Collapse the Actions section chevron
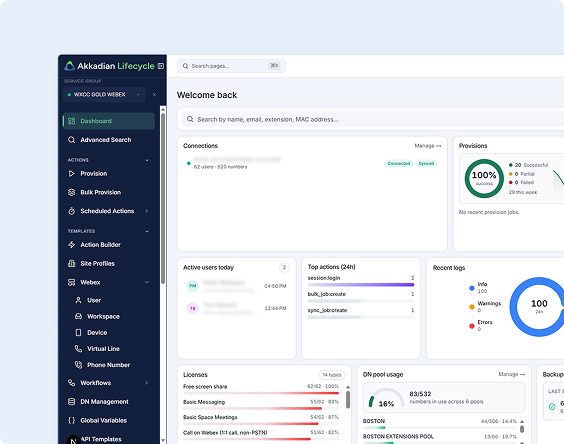The height and width of the screenshot is (444, 564). (147, 160)
